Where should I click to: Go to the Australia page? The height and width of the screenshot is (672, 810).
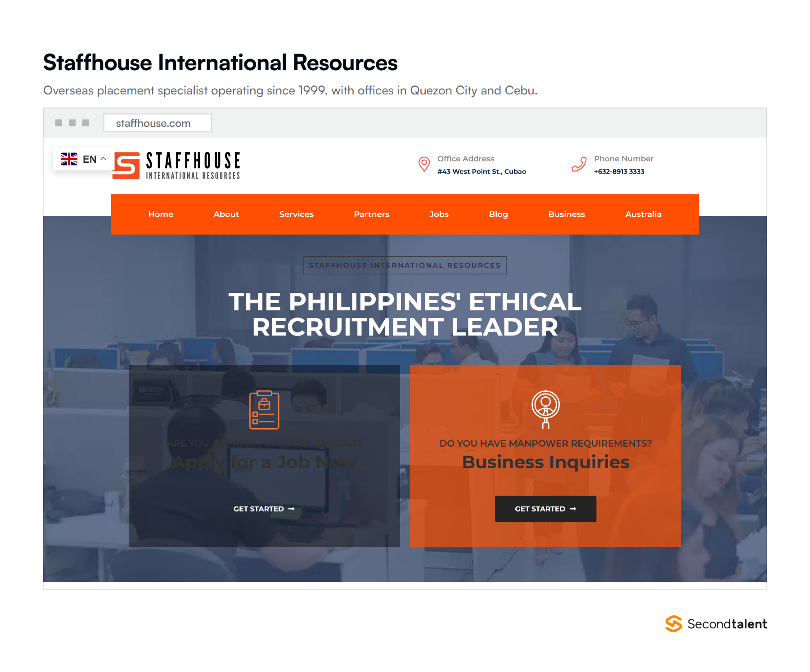(643, 214)
